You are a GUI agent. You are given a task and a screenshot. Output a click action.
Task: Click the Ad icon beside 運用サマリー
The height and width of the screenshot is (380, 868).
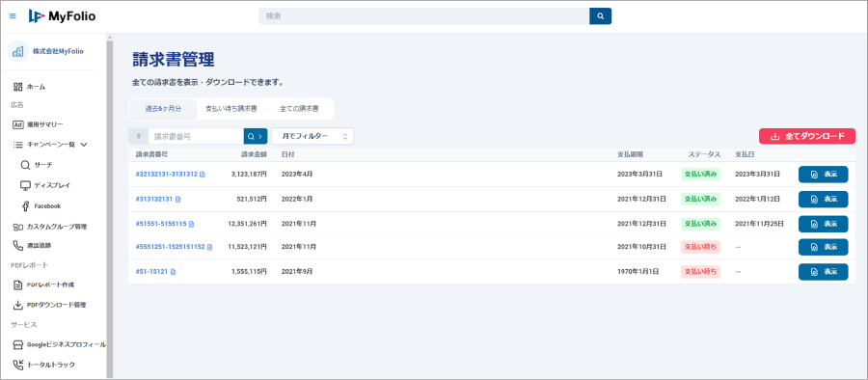coord(17,124)
